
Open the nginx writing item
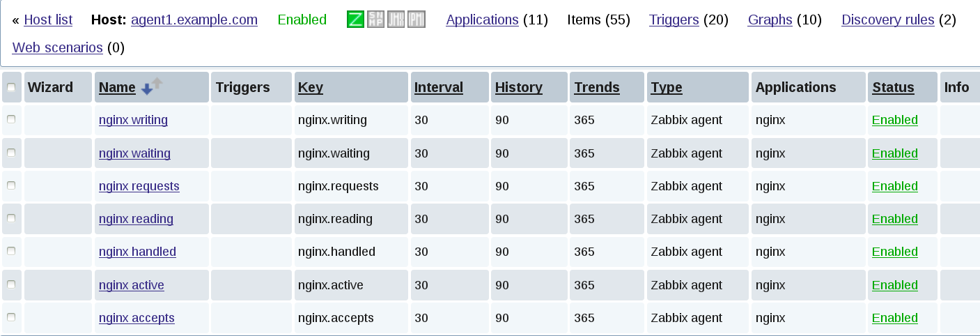[x=133, y=120]
